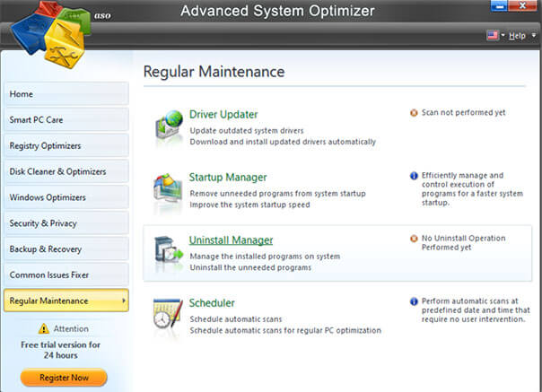Click 'Schedule automatic scans' short description

point(236,319)
